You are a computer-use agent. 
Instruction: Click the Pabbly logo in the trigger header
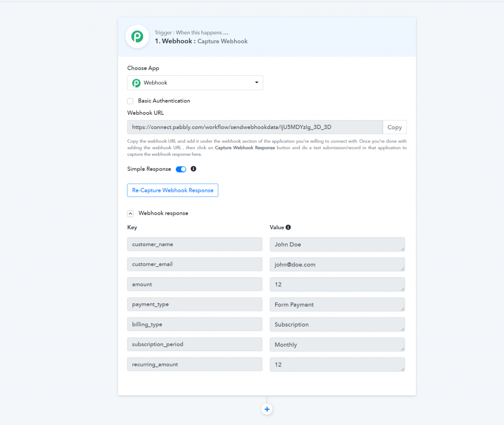(137, 36)
